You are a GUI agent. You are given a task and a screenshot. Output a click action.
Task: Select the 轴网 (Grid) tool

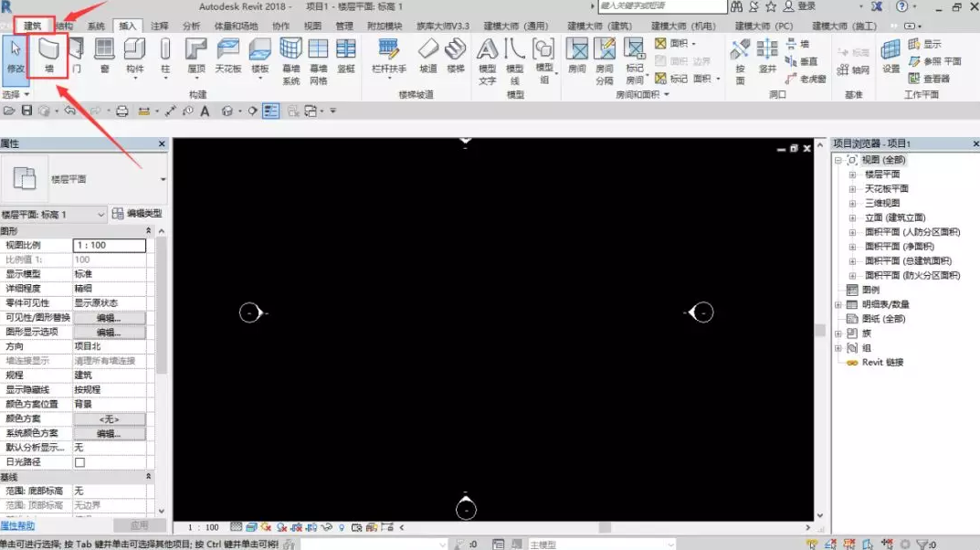(854, 69)
